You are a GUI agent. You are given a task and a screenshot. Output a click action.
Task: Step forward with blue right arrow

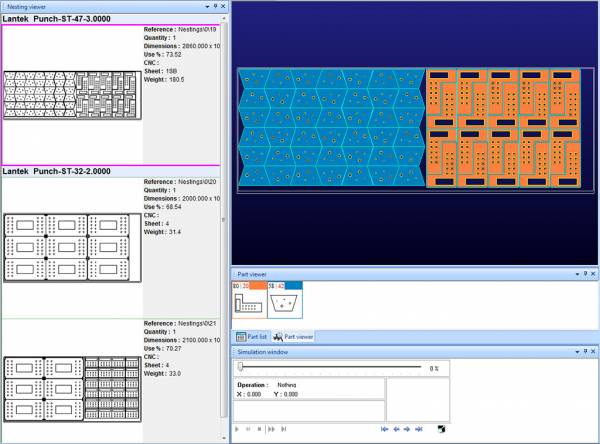coord(407,429)
